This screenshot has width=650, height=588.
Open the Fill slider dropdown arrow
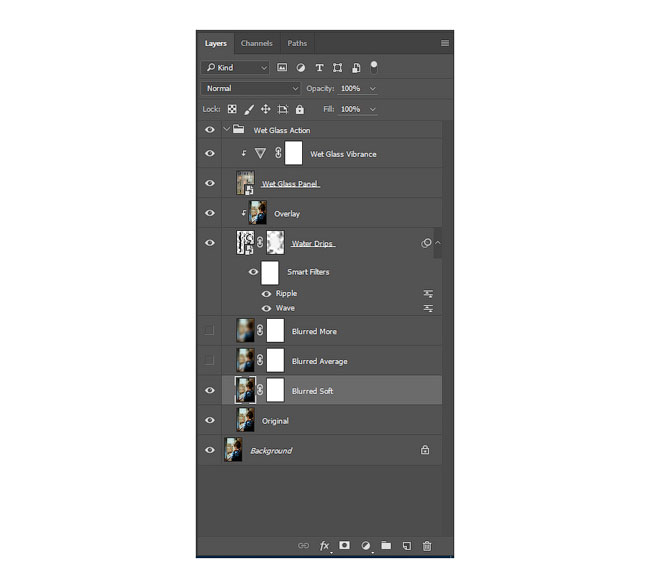pyautogui.click(x=372, y=109)
